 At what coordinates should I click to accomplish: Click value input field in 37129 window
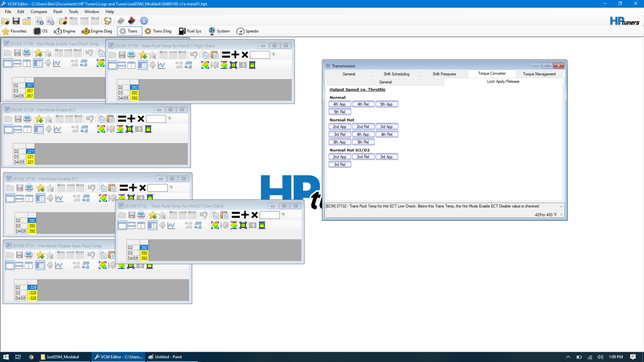coord(260,55)
